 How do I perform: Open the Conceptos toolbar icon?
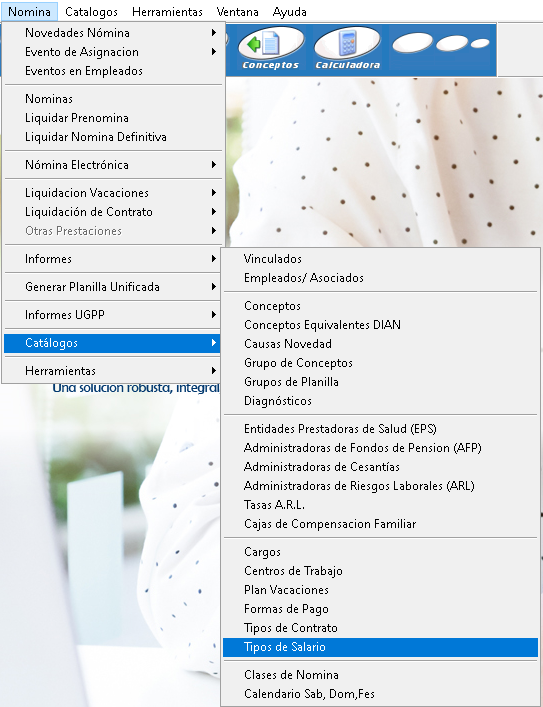(x=271, y=49)
